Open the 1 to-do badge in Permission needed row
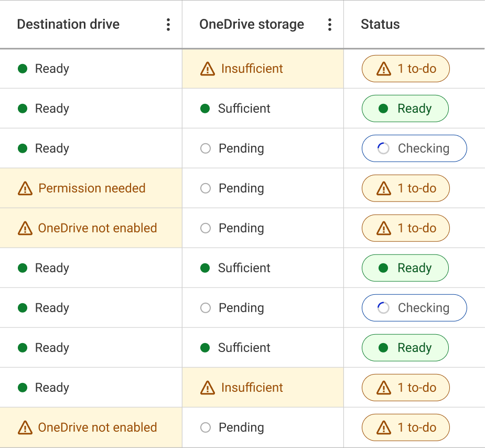 [405, 188]
